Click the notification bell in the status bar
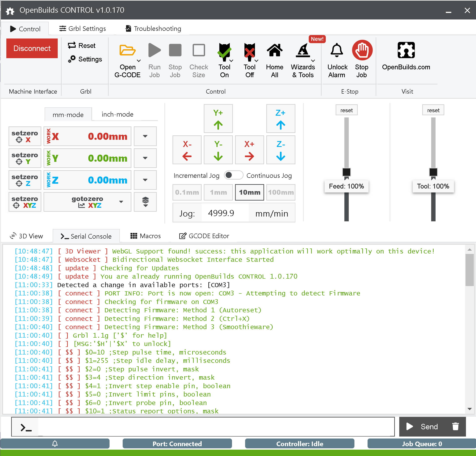476x456 pixels. pos(55,444)
